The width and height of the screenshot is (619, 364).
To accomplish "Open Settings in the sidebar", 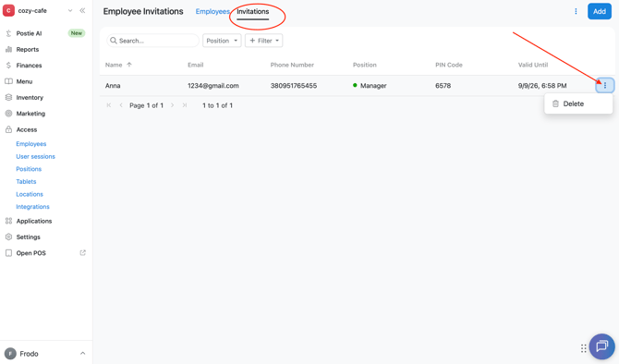I will [x=28, y=237].
